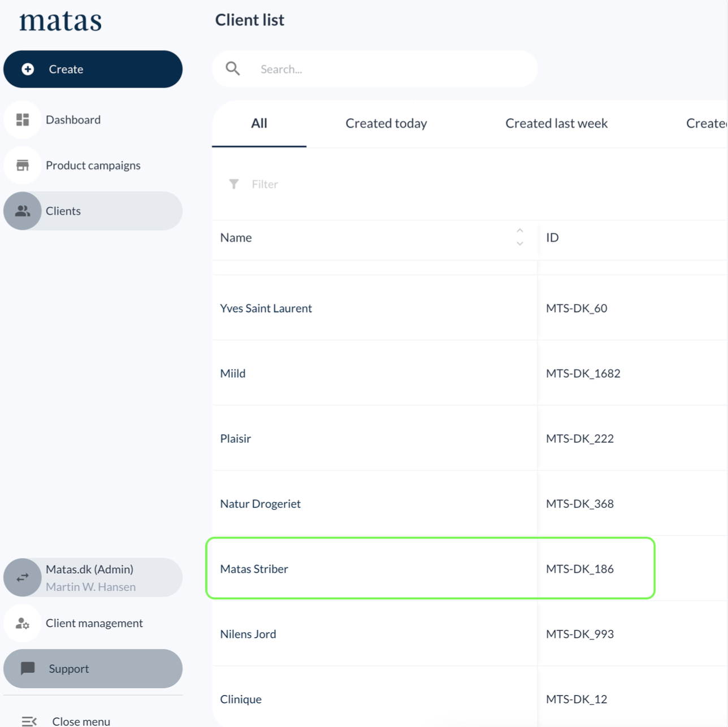This screenshot has width=728, height=727.
Task: Switch to the Created last week tab
Action: [556, 123]
